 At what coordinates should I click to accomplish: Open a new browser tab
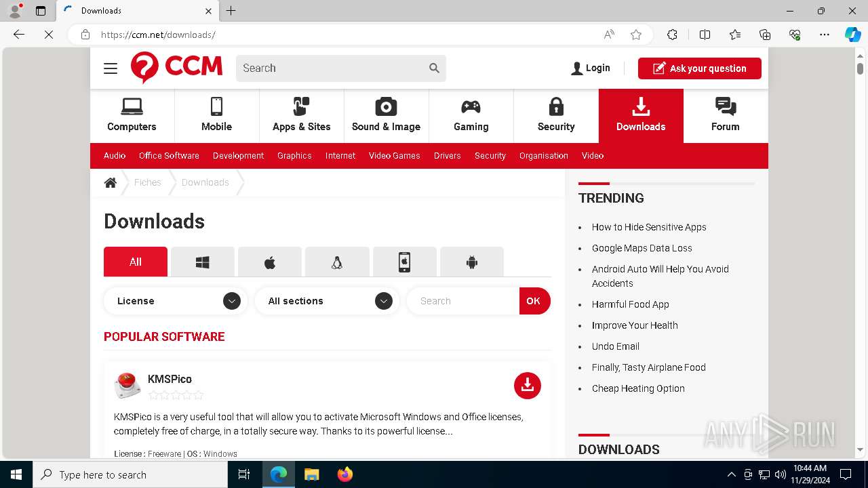tap(231, 11)
